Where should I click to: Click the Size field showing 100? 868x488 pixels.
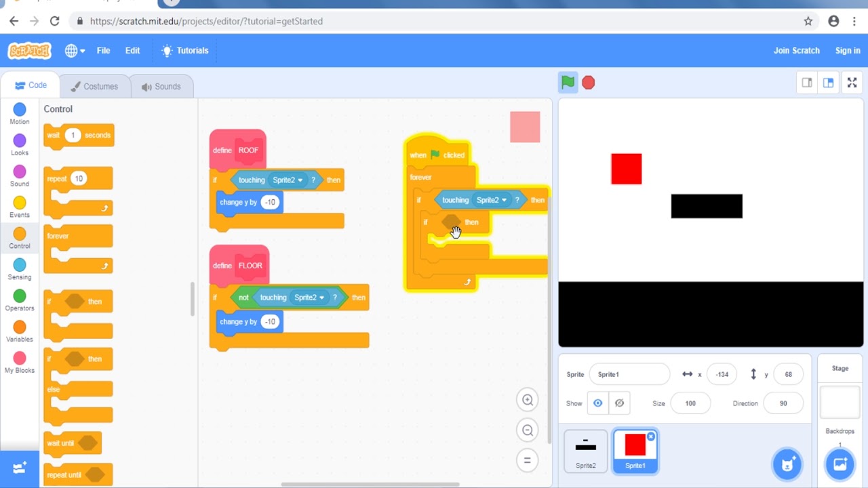coord(690,403)
